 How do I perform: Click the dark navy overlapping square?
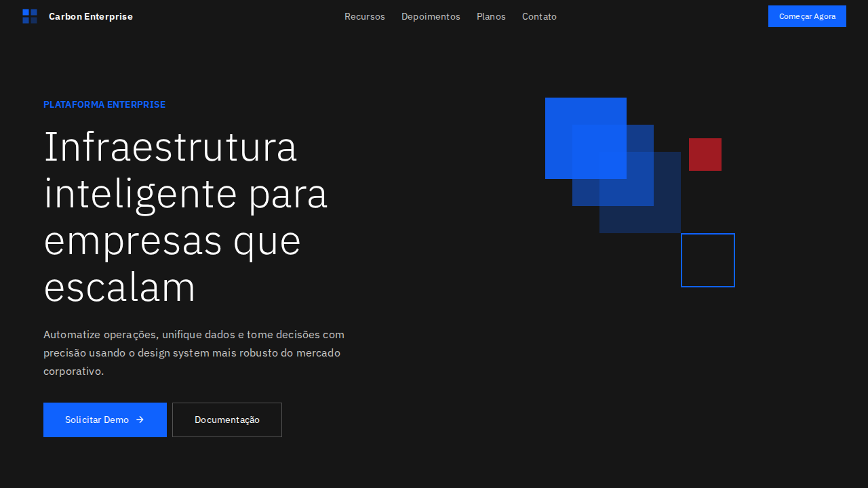[665, 217]
